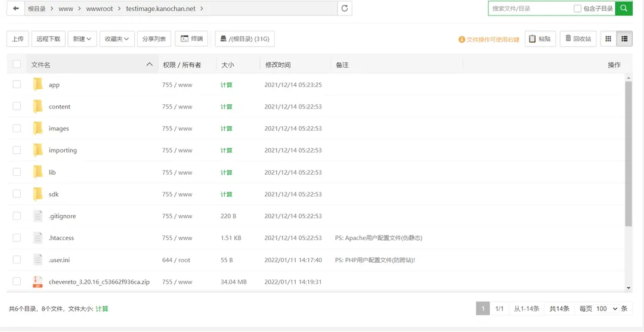Screen dimensions: 644x332
Task: Open the terminal (终端)
Action: (x=192, y=39)
